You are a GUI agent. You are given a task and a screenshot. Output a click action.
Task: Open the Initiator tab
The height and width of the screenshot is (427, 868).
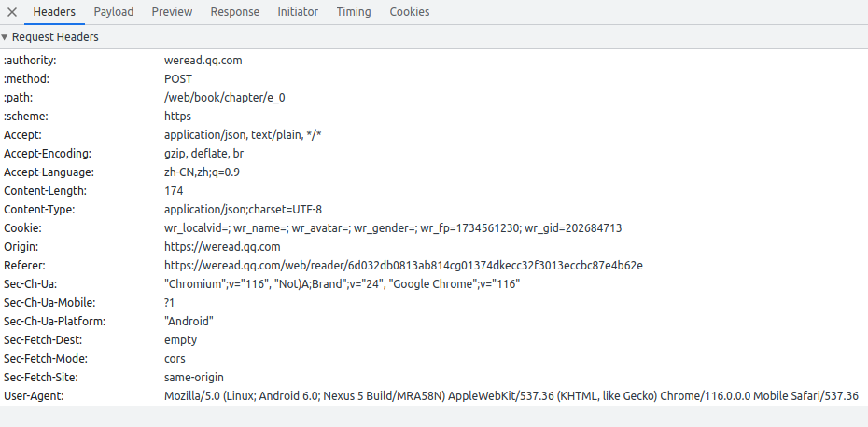[298, 12]
